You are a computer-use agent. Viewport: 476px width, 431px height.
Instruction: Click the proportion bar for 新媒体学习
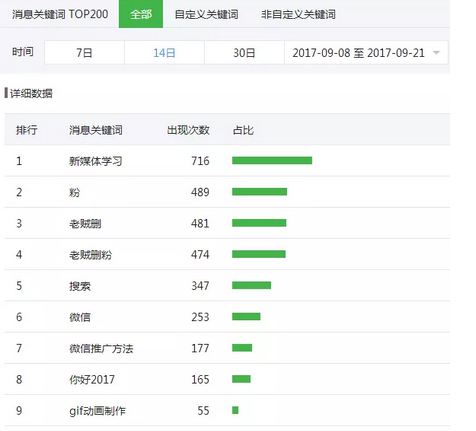[272, 161]
